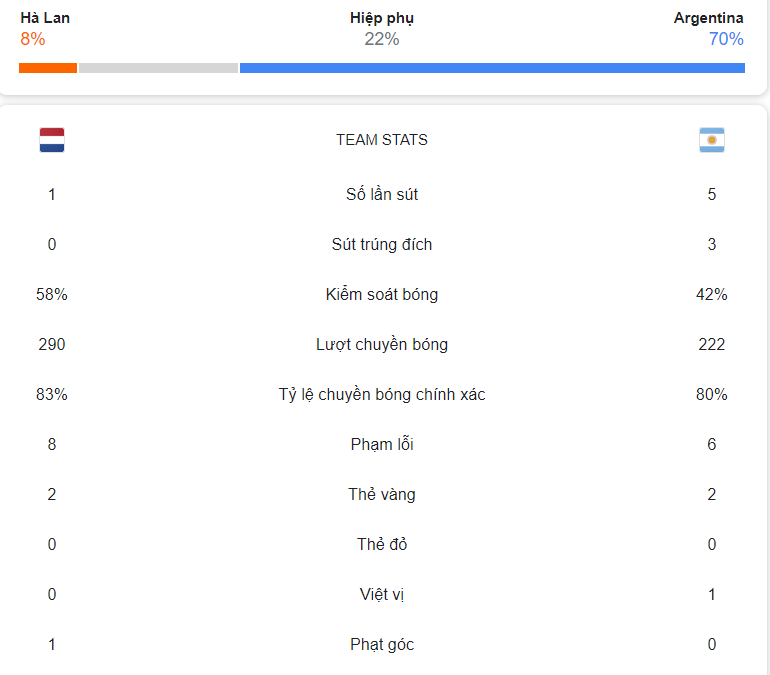Click Argentina's 70% win probability

pos(726,39)
